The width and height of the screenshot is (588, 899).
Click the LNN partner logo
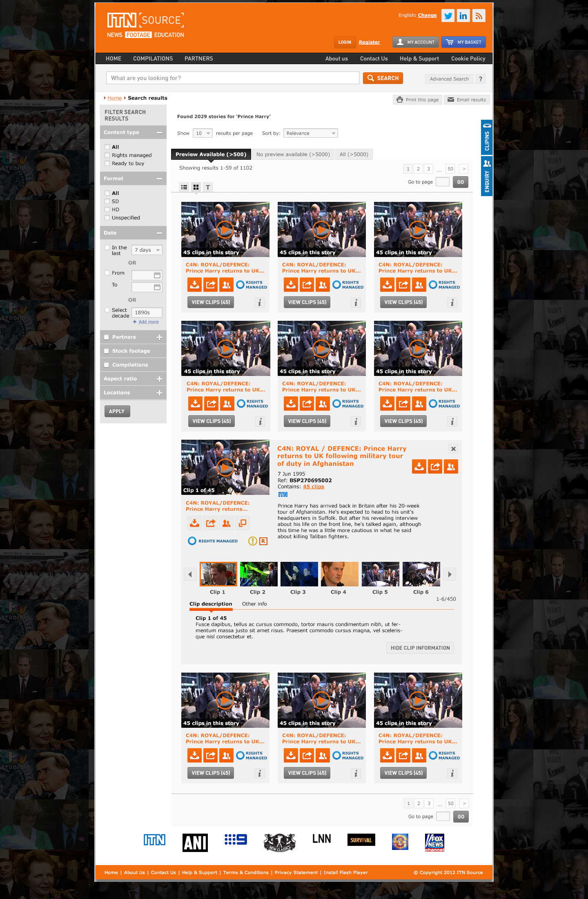point(322,839)
